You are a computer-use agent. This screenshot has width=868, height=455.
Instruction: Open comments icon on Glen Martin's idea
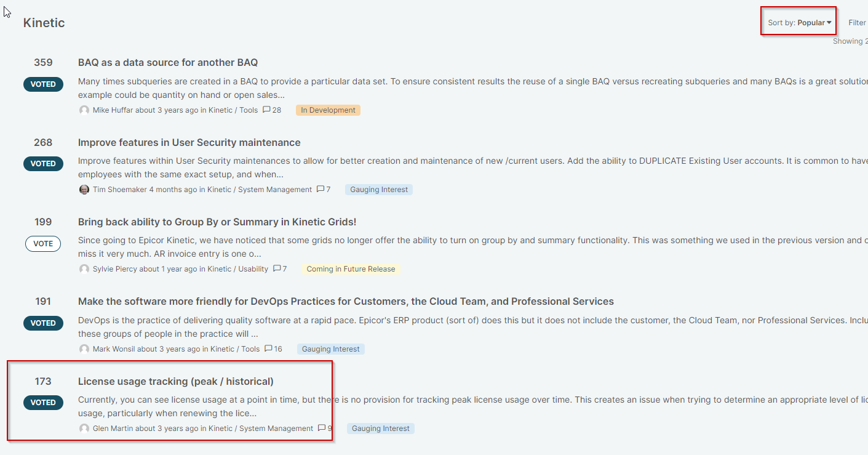(x=322, y=428)
